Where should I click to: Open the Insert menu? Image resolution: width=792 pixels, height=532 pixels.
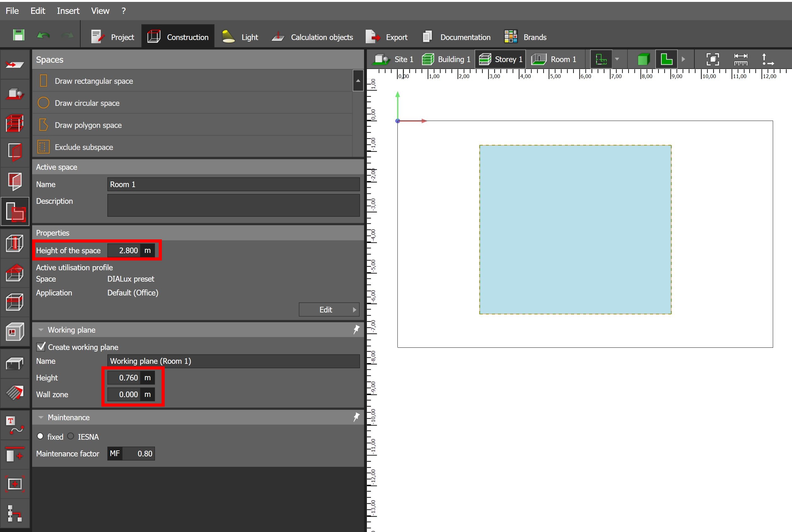(x=68, y=11)
